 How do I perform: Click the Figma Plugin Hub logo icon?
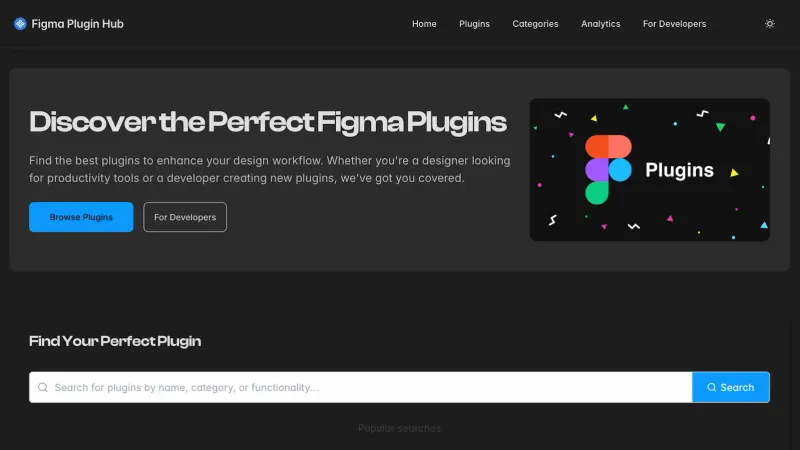point(20,24)
